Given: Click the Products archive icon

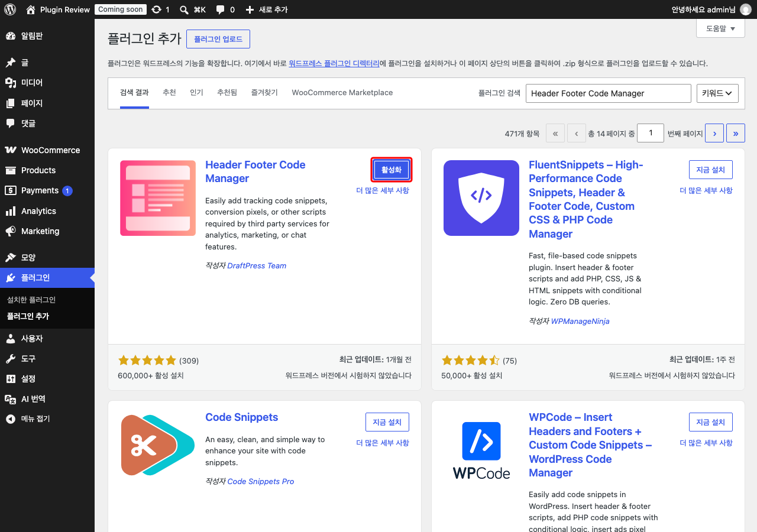Looking at the screenshot, I should coord(10,170).
